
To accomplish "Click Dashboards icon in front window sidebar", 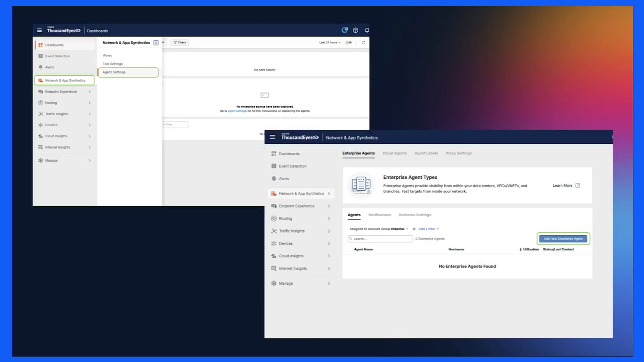I will [274, 154].
